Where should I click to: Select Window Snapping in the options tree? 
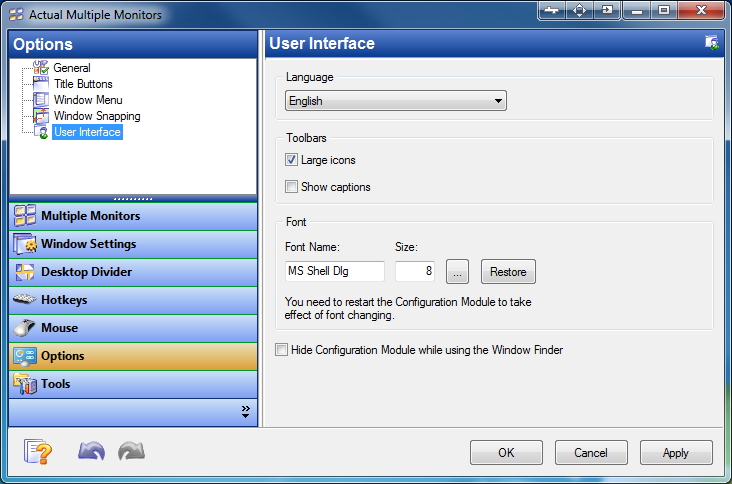click(97, 116)
